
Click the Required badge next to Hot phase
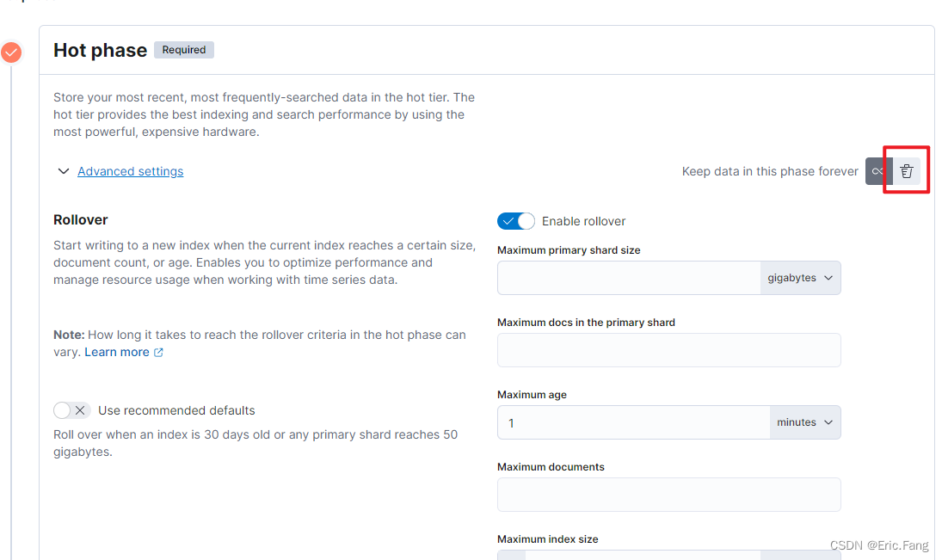[x=183, y=49]
